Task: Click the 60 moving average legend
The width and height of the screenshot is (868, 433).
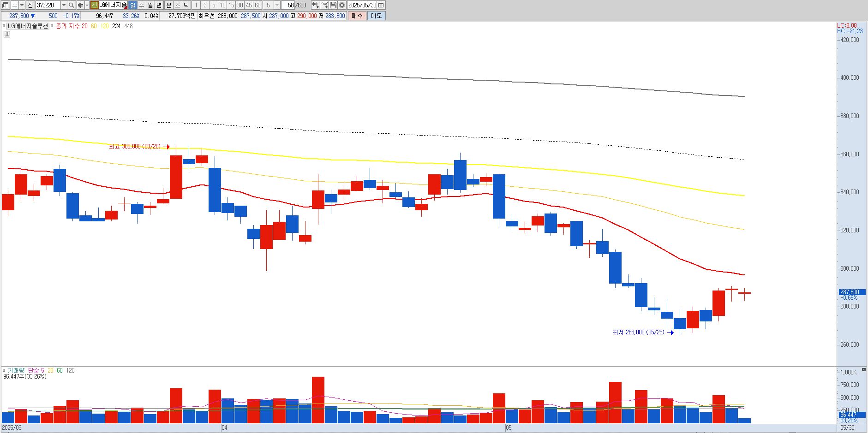Action: point(94,26)
